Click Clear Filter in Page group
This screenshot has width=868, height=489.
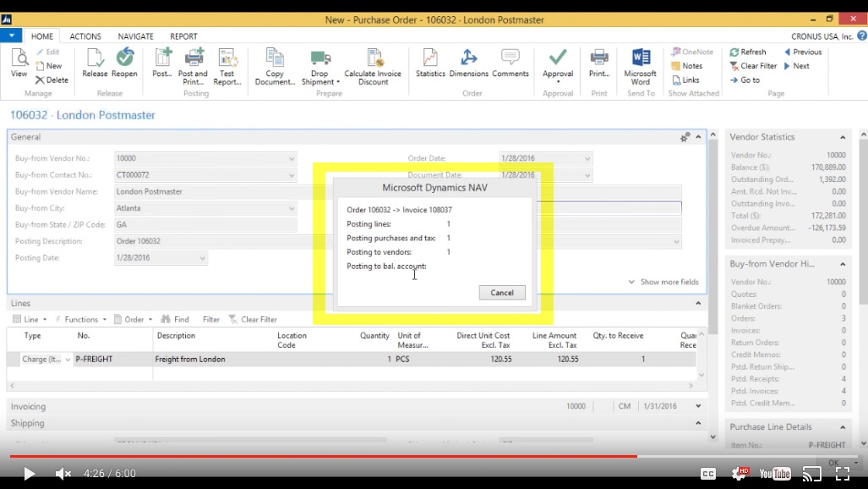(x=753, y=65)
